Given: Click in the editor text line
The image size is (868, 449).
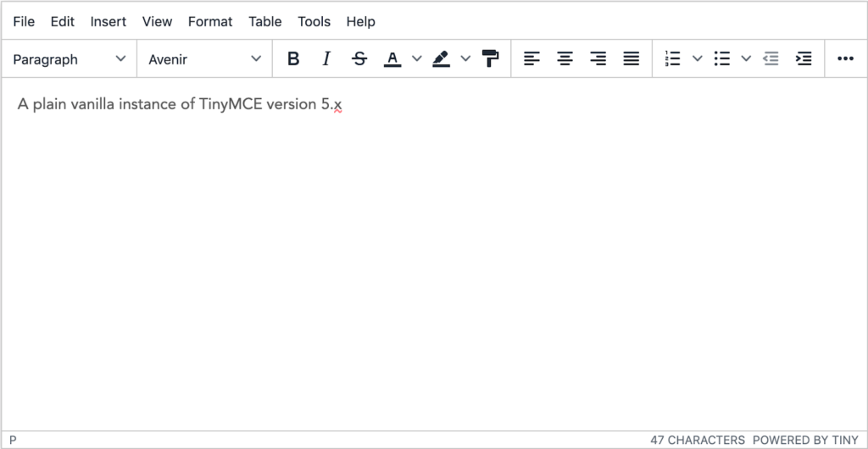Looking at the screenshot, I should 180,104.
